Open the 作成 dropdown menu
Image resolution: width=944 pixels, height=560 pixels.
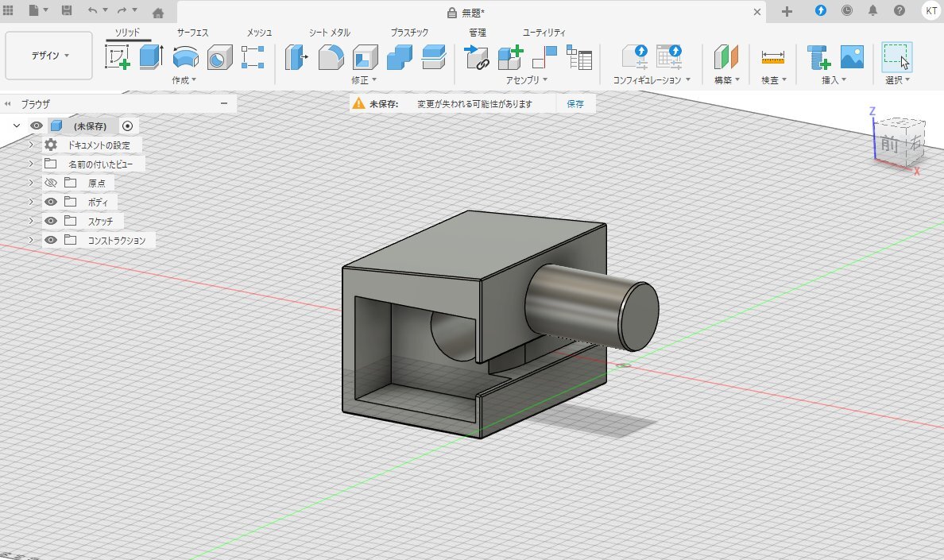tap(184, 80)
